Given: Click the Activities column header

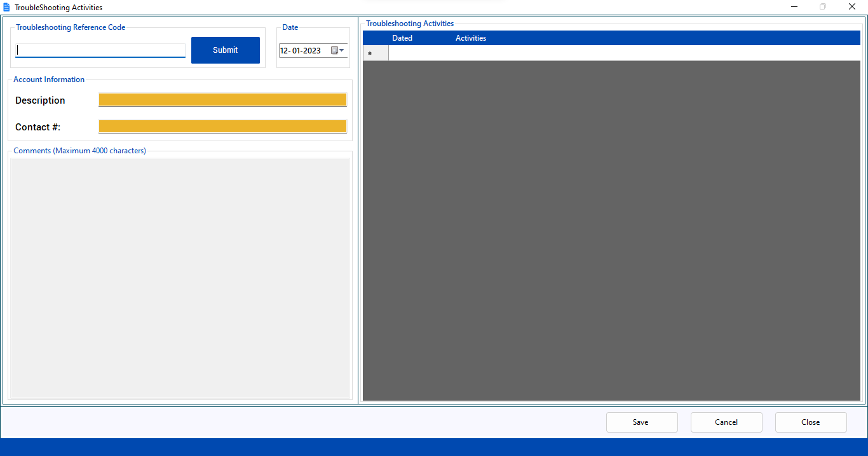Looking at the screenshot, I should click(471, 38).
